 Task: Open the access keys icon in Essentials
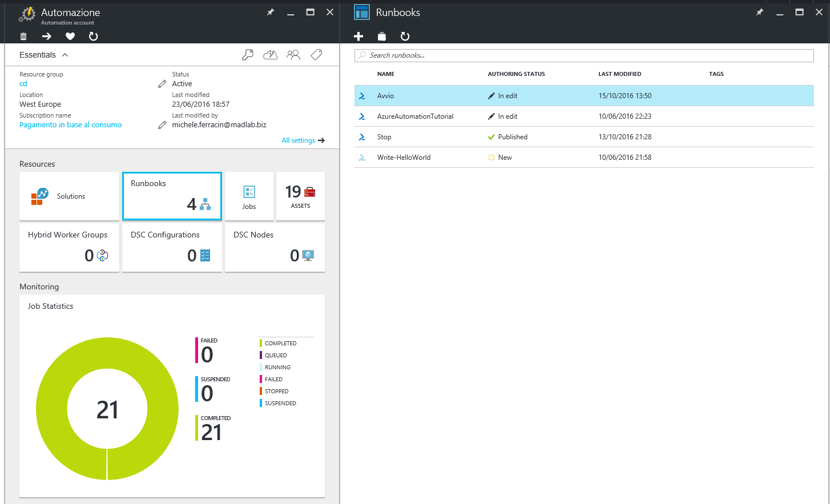(x=248, y=55)
